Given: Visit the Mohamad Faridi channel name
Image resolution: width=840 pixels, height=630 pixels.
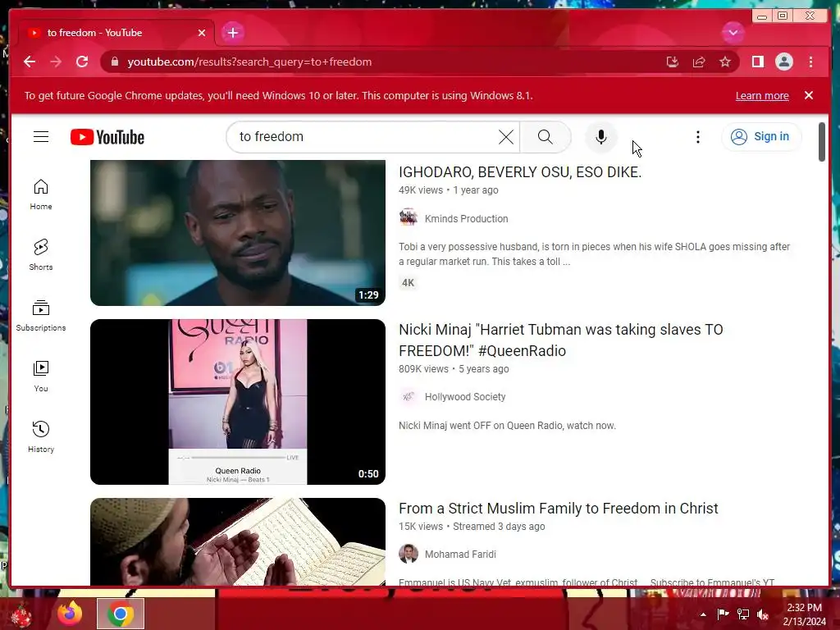Looking at the screenshot, I should click(460, 555).
